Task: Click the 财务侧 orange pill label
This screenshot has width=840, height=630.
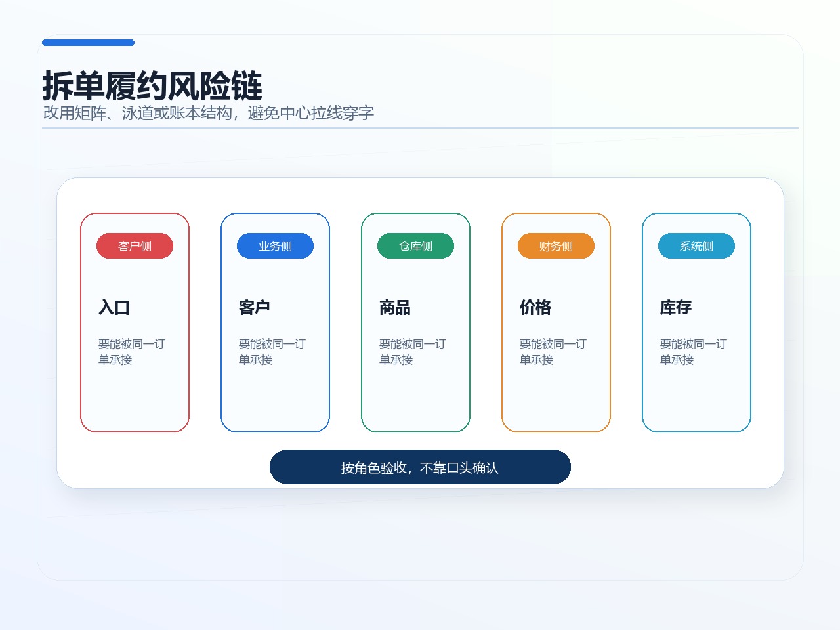Action: tap(556, 246)
